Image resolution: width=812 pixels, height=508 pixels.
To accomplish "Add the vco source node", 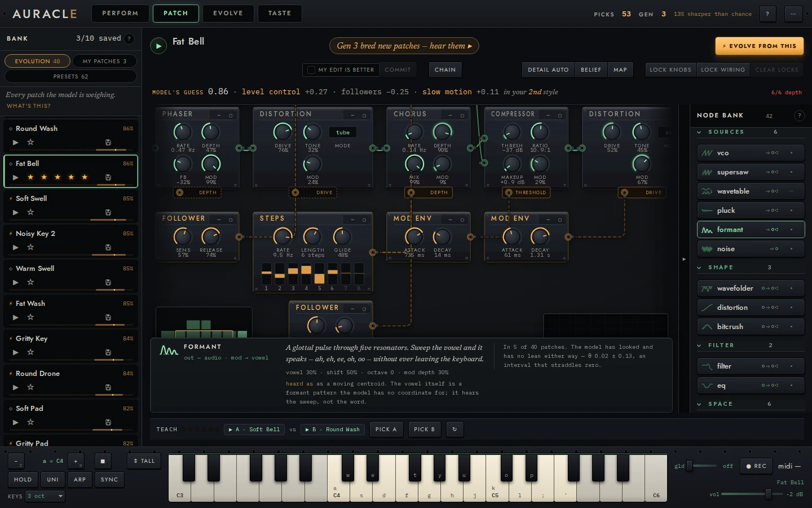I will (751, 153).
